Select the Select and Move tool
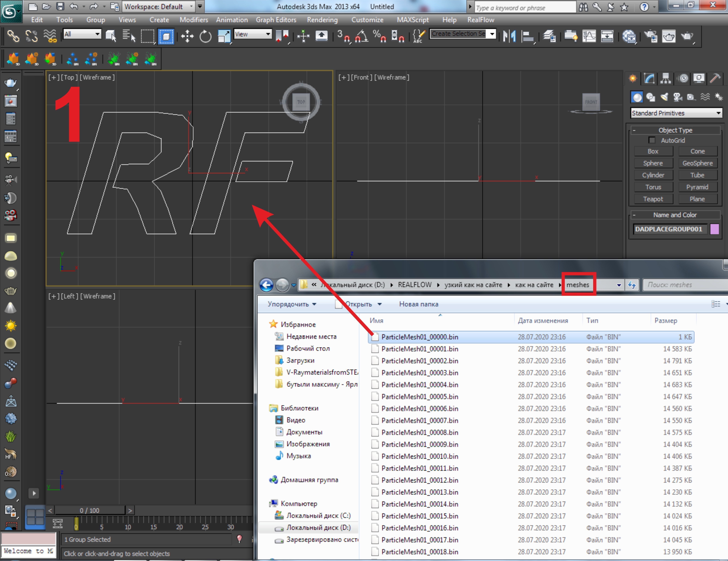This screenshot has height=561, width=728. pos(187,36)
